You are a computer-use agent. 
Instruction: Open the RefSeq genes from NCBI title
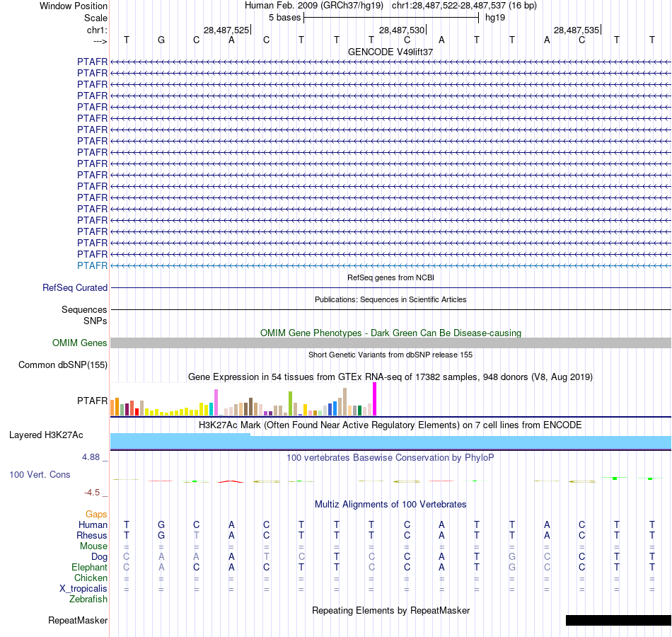(390, 277)
